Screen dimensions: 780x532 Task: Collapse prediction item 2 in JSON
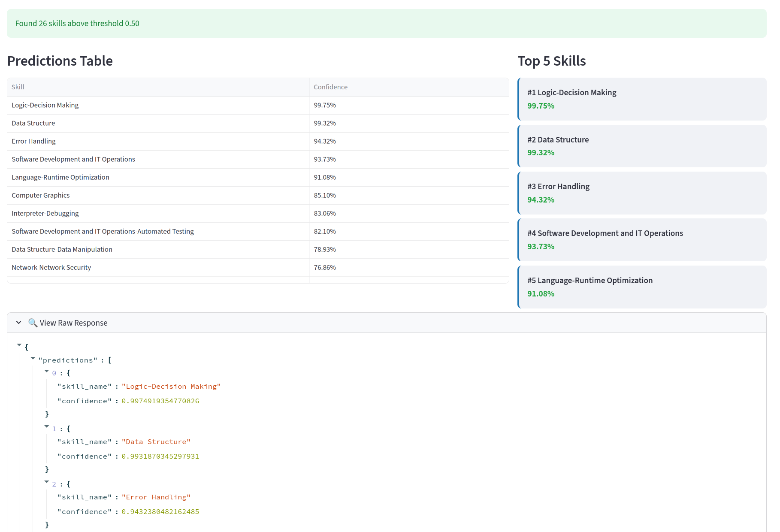click(47, 482)
